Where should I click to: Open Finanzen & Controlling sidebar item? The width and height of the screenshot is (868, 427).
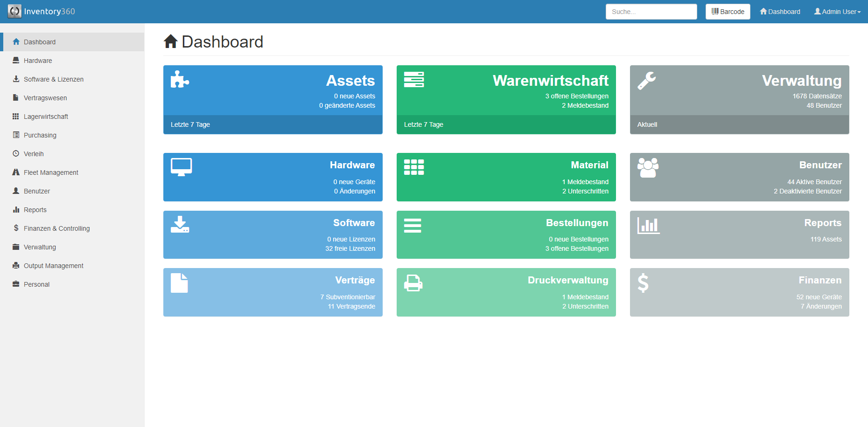point(56,228)
